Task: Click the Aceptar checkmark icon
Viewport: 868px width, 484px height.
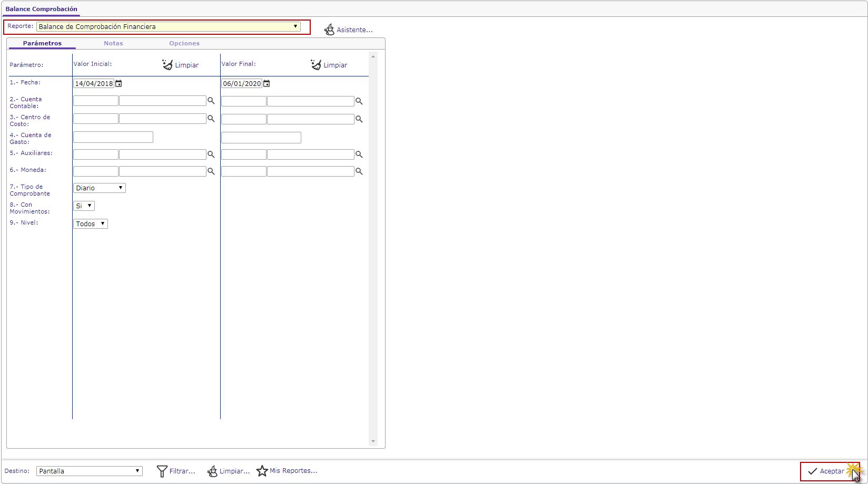Action: 813,471
